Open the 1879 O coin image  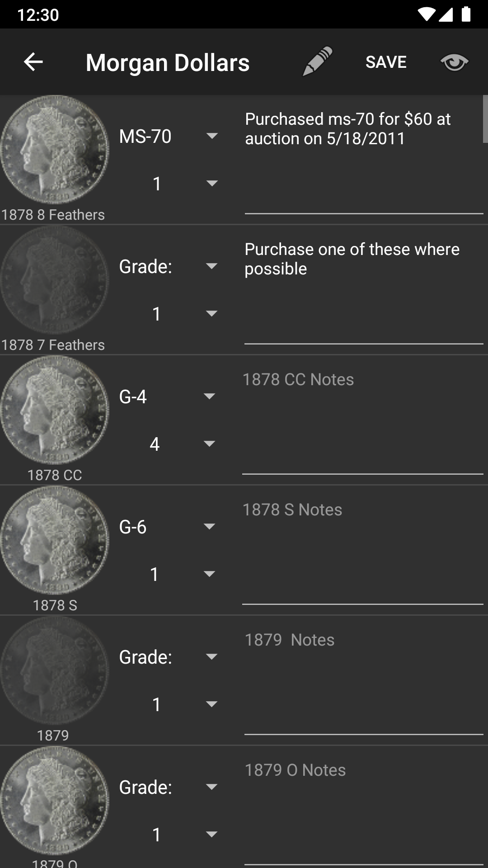[54, 805]
